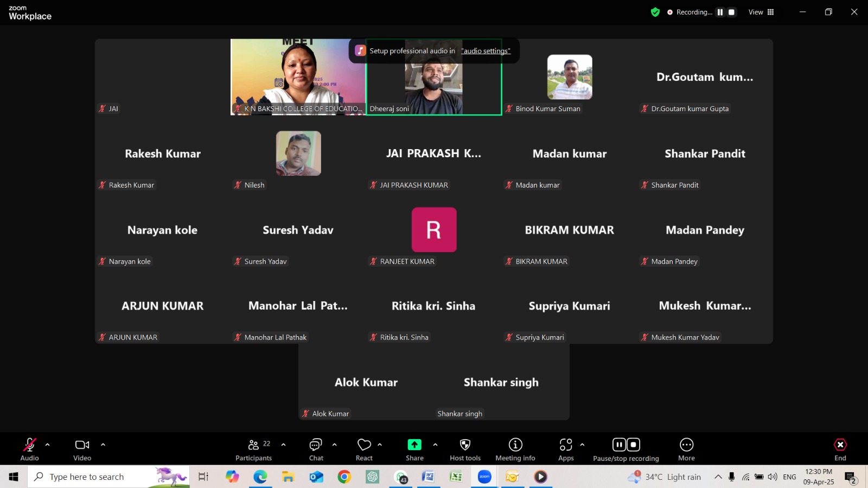Start video with the camera icon
The image size is (868, 488).
pos(82,445)
